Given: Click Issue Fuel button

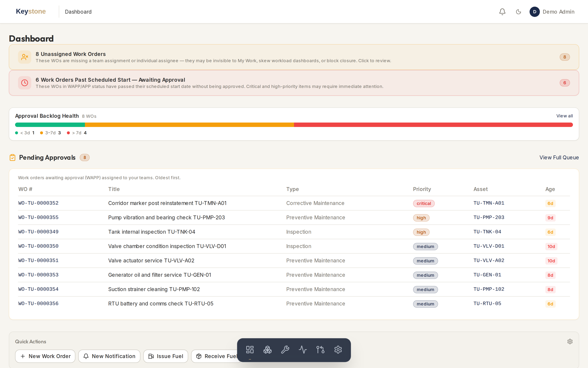Looking at the screenshot, I should click(166, 356).
